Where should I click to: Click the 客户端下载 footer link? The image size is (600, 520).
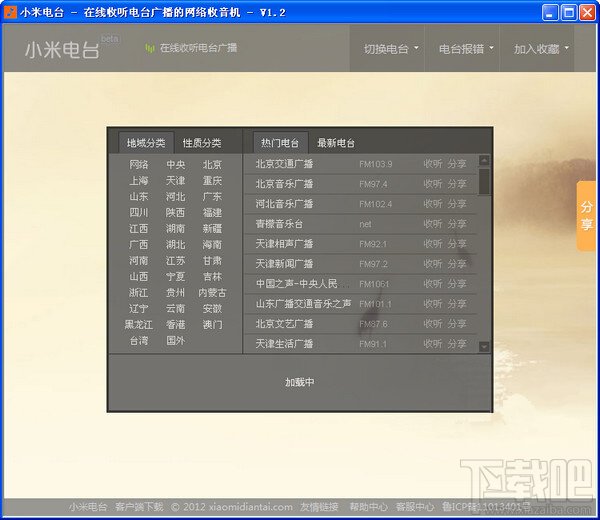(139, 507)
